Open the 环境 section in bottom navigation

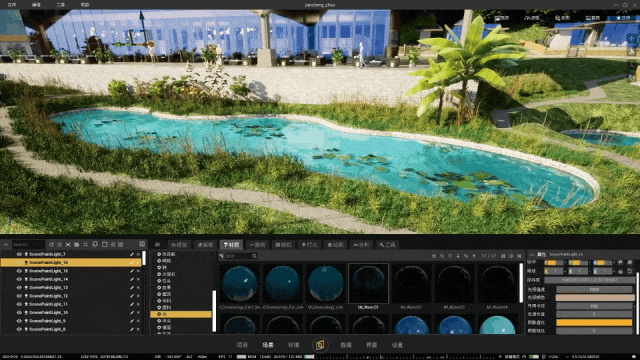click(x=293, y=345)
